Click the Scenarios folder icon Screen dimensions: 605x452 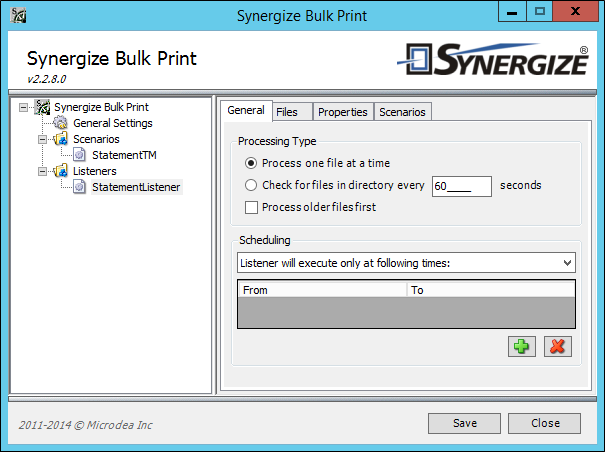pos(61,139)
